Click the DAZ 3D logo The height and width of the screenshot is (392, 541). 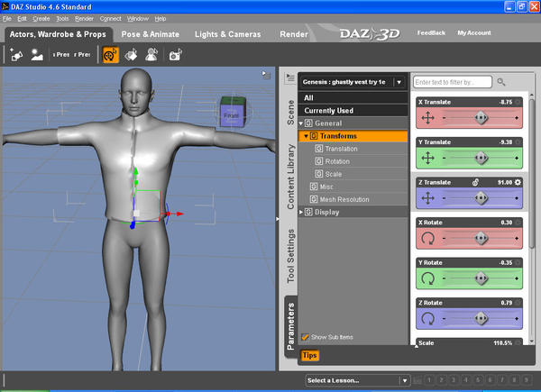370,33
